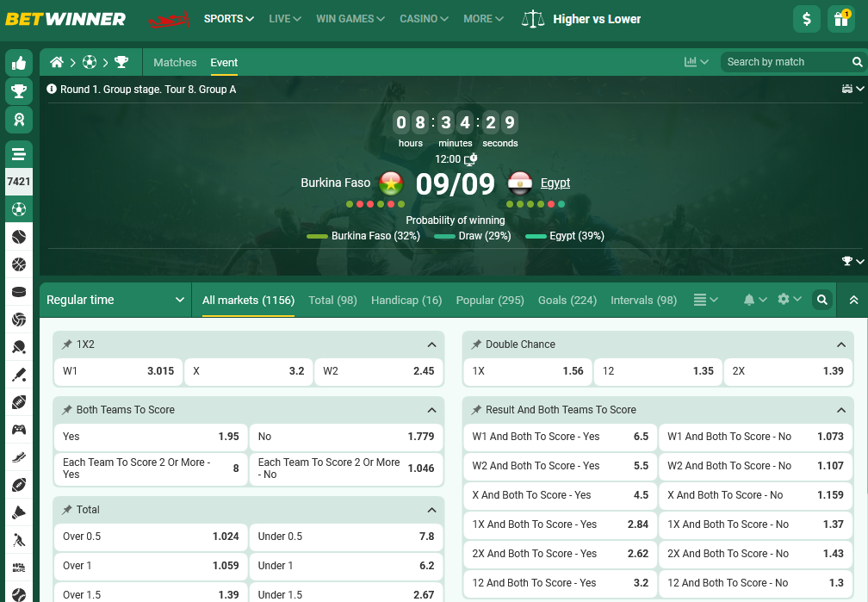Click the table tennis paddle sidebar icon
This screenshot has width=868, height=602.
pos(19,347)
